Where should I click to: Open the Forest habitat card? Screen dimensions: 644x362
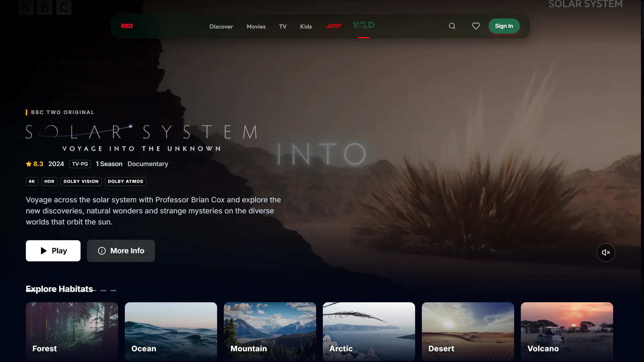pos(72,331)
